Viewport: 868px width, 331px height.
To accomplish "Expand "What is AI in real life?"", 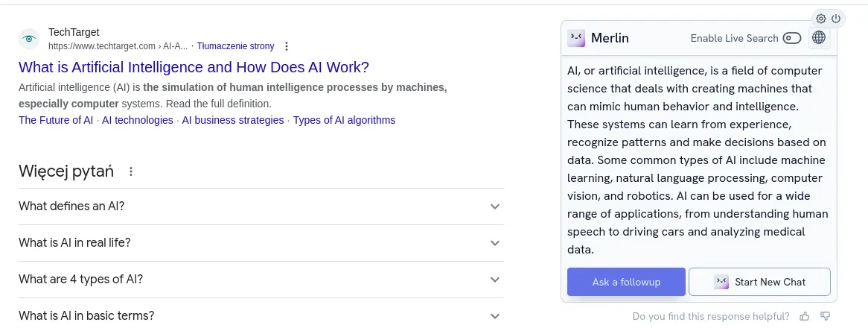I will pos(261,243).
